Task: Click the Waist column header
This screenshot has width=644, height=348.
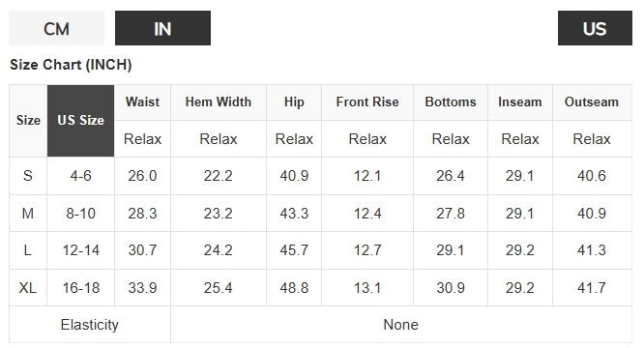Action: pyautogui.click(x=142, y=102)
